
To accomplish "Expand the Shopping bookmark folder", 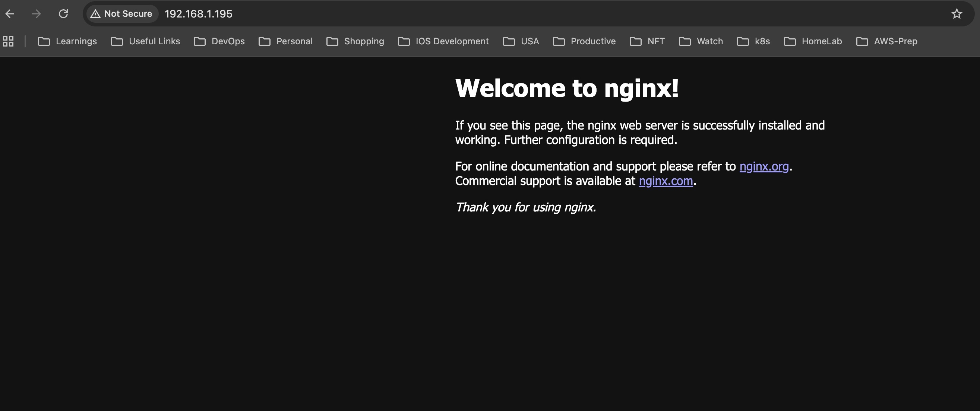I will [355, 41].
